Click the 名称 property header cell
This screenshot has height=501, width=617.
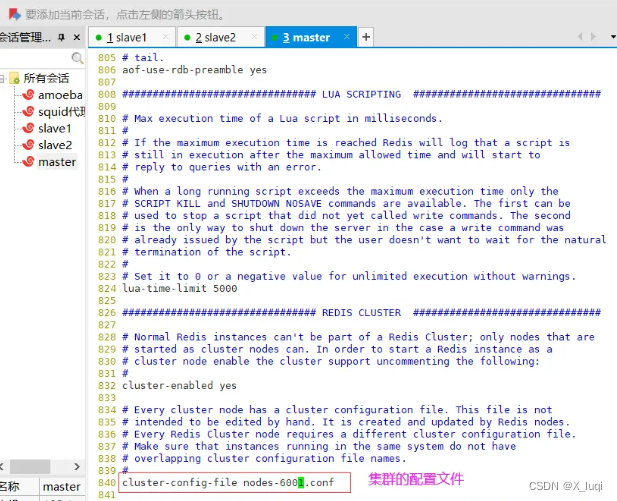(19, 487)
